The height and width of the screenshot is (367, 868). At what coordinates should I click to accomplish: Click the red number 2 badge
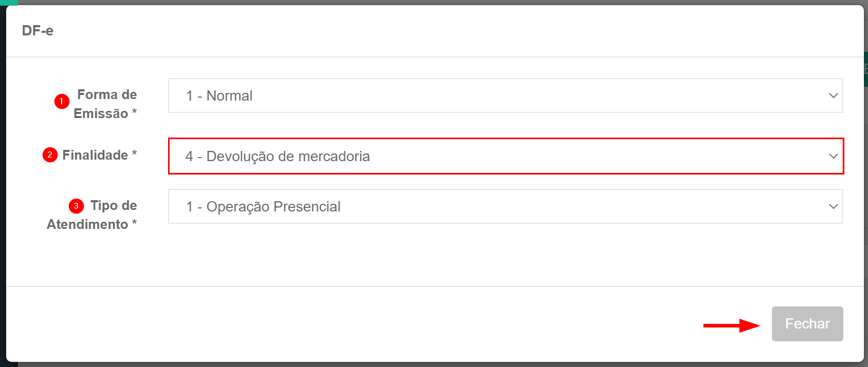(50, 154)
